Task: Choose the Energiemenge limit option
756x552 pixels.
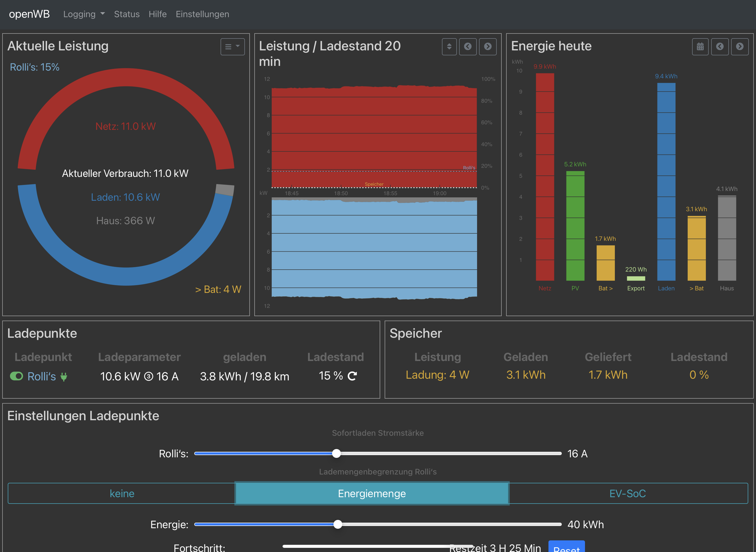Action: [372, 493]
